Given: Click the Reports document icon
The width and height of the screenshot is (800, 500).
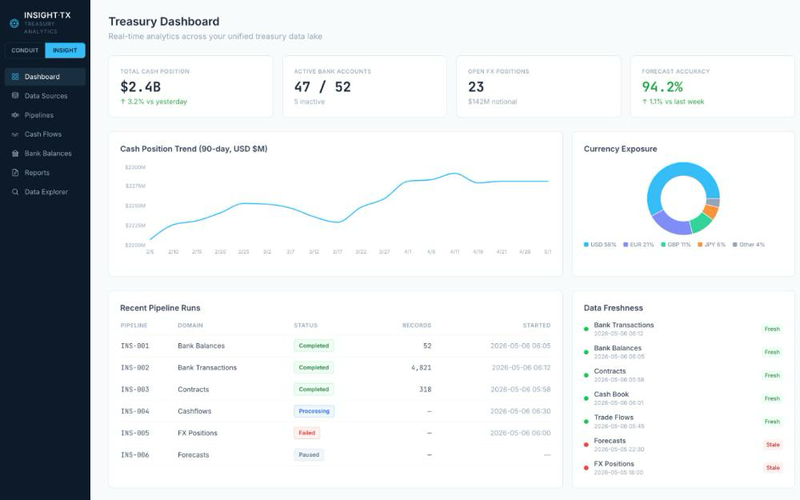Looking at the screenshot, I should tap(15, 172).
